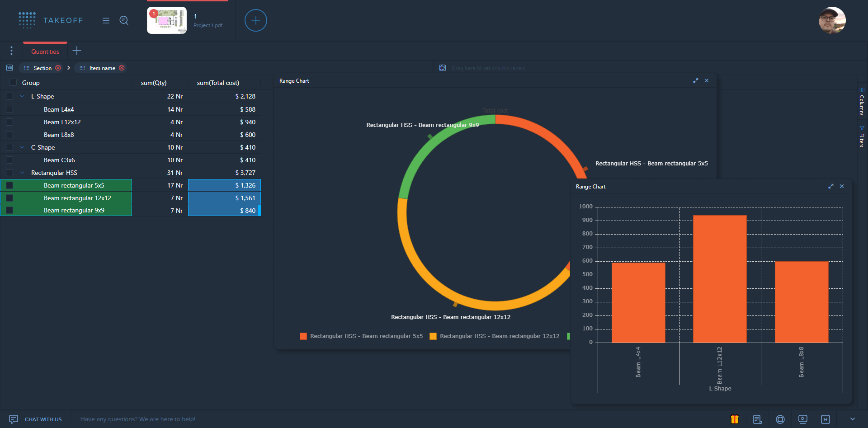The height and width of the screenshot is (428, 868).
Task: Collapse the Rectangular HSS group
Action: [x=22, y=173]
